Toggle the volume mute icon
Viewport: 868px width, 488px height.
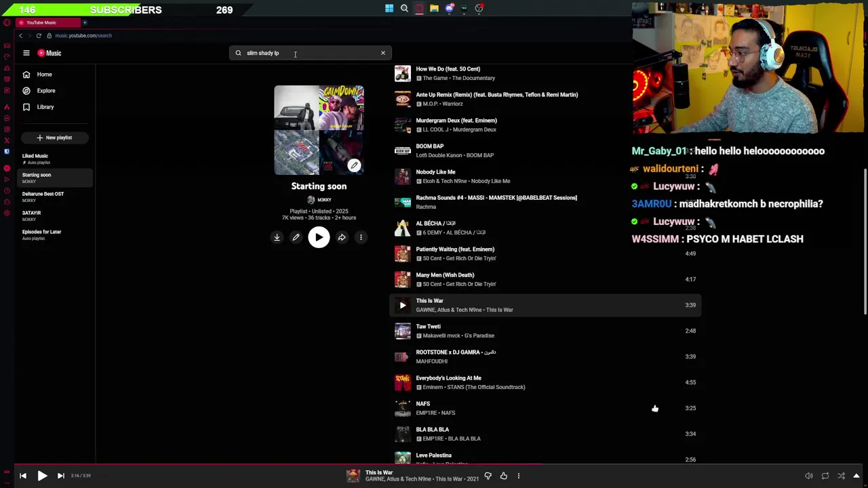[x=808, y=476]
